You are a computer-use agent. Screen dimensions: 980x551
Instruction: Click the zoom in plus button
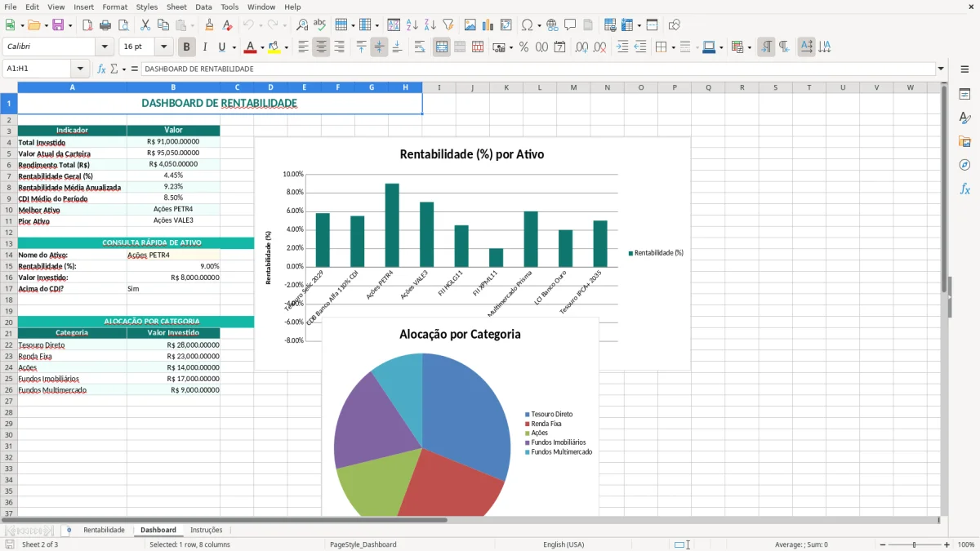(x=947, y=544)
